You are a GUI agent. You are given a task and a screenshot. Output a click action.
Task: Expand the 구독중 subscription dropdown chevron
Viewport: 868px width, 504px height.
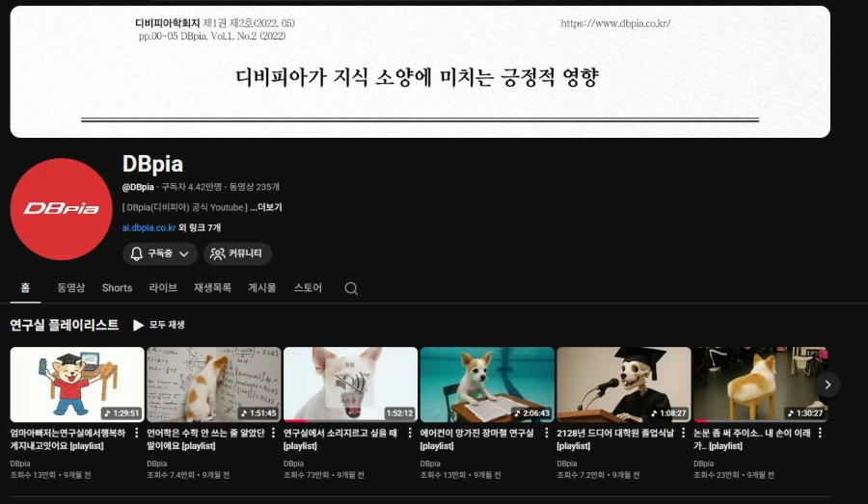coord(184,254)
